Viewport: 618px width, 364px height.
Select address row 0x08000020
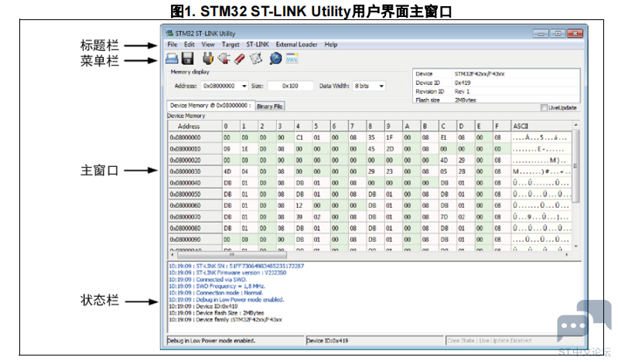coord(195,160)
